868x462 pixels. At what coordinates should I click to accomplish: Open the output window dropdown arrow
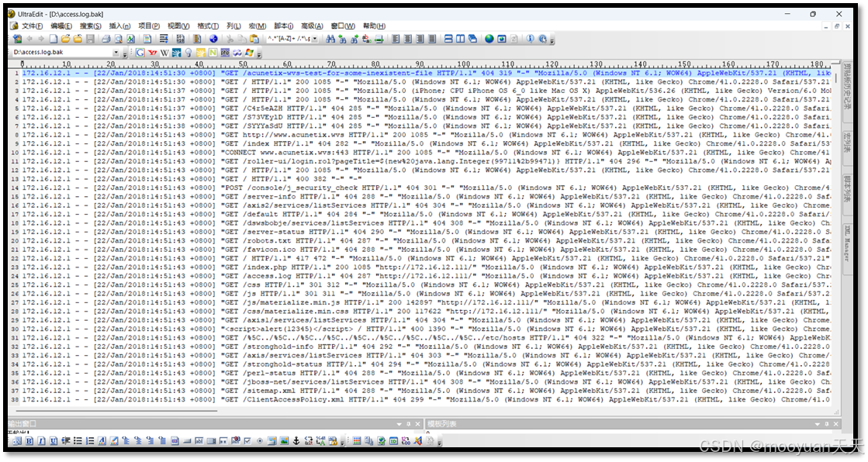pos(399,424)
